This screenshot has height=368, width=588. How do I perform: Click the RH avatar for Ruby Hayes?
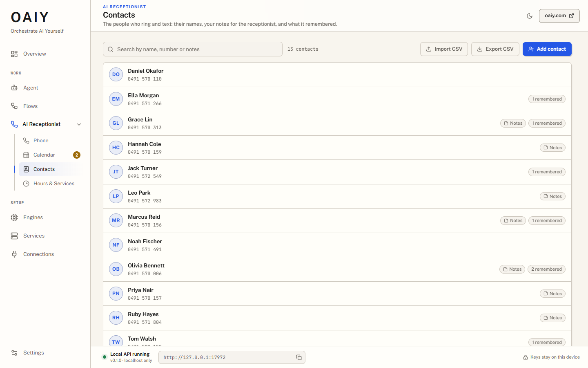point(116,318)
